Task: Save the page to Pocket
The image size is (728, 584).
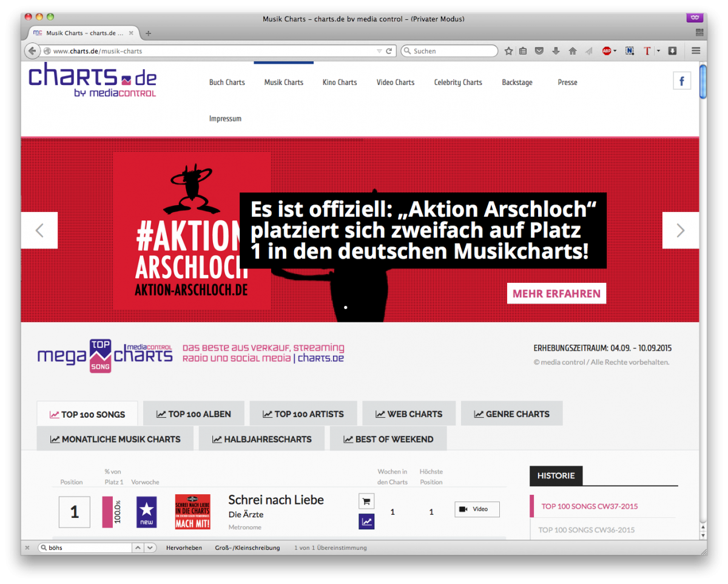Action: (539, 51)
